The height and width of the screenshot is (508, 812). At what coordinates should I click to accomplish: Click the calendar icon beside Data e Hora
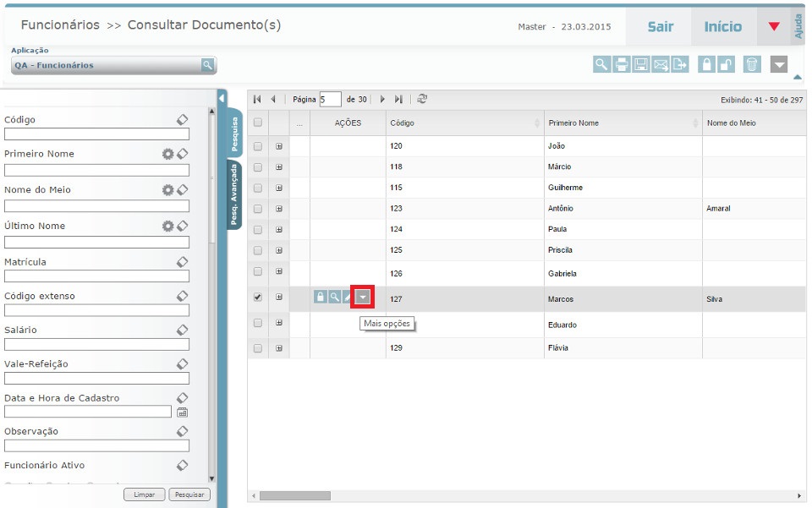(x=182, y=412)
